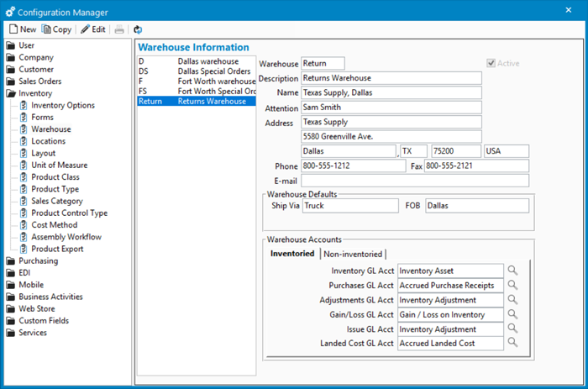Open lookup for Purchases GL Acct
This screenshot has height=389, width=588.
(x=512, y=285)
